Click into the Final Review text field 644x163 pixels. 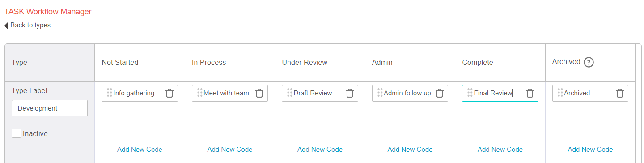tap(497, 93)
